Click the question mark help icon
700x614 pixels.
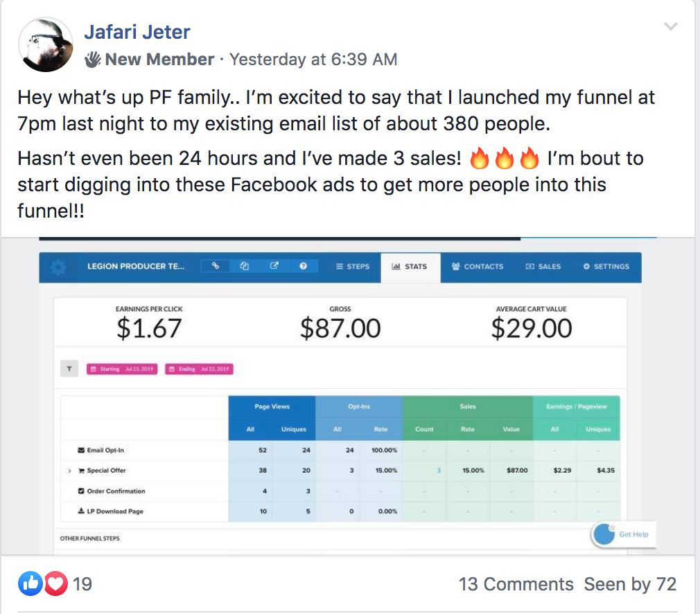click(x=304, y=266)
